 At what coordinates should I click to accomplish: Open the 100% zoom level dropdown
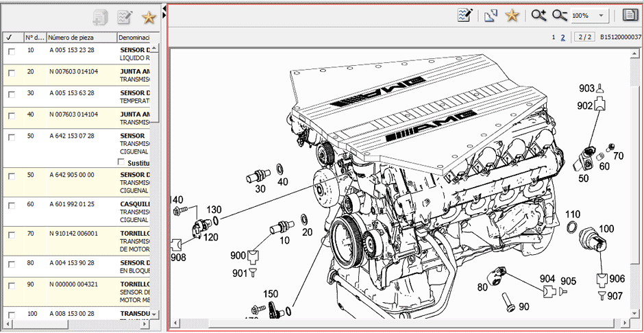click(x=601, y=16)
